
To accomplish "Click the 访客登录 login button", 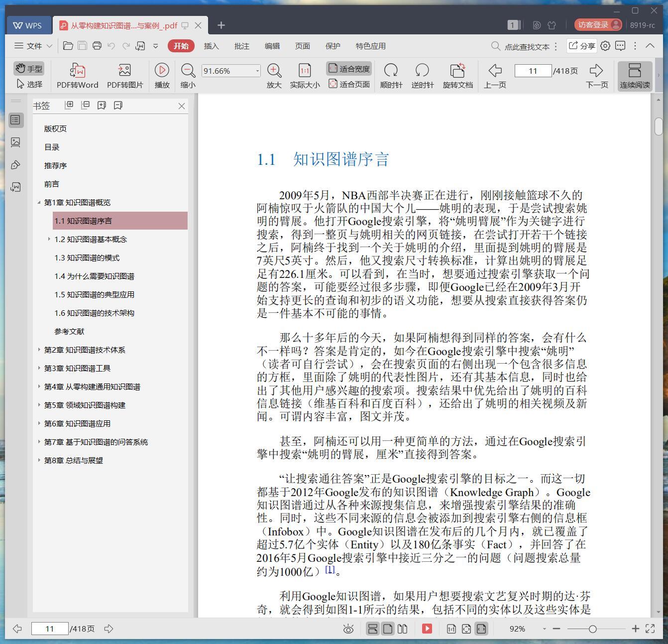I will tap(598, 25).
